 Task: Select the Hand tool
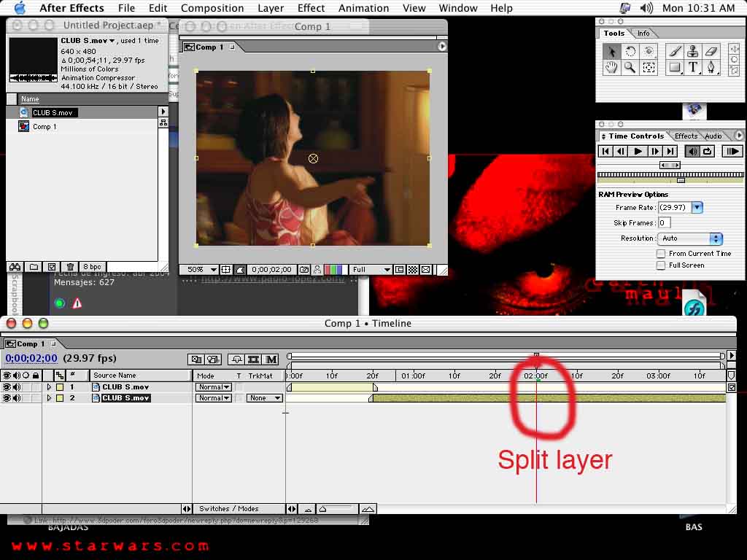tap(611, 68)
